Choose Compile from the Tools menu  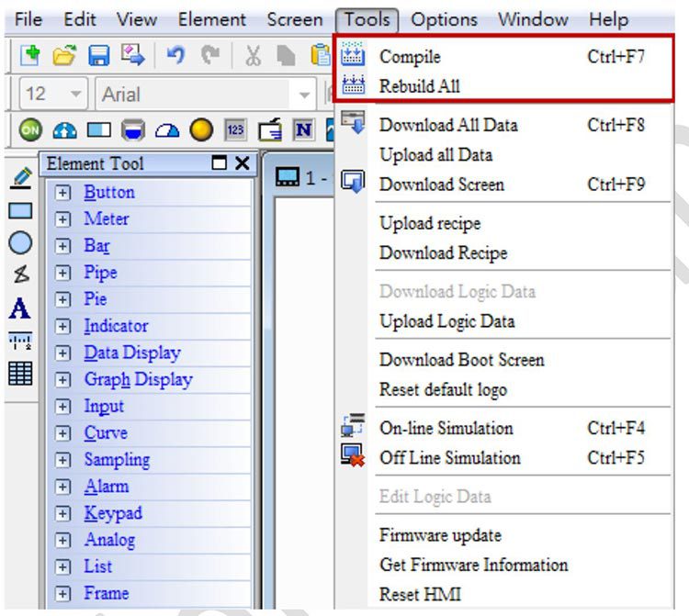tap(410, 57)
